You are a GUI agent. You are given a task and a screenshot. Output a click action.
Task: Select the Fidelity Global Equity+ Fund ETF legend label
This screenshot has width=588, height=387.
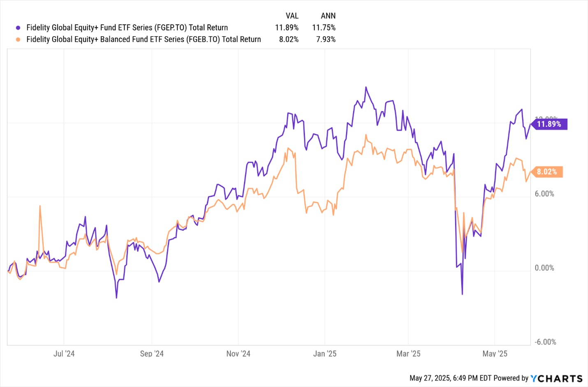pos(127,28)
